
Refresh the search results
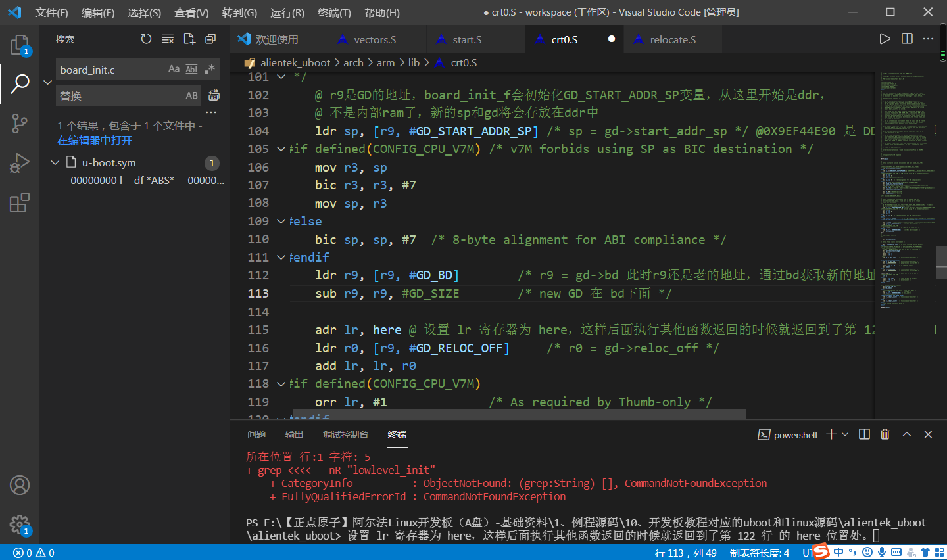pyautogui.click(x=146, y=39)
